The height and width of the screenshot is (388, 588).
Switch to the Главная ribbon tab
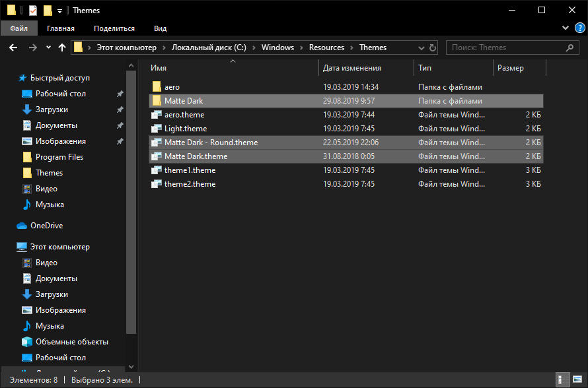60,28
